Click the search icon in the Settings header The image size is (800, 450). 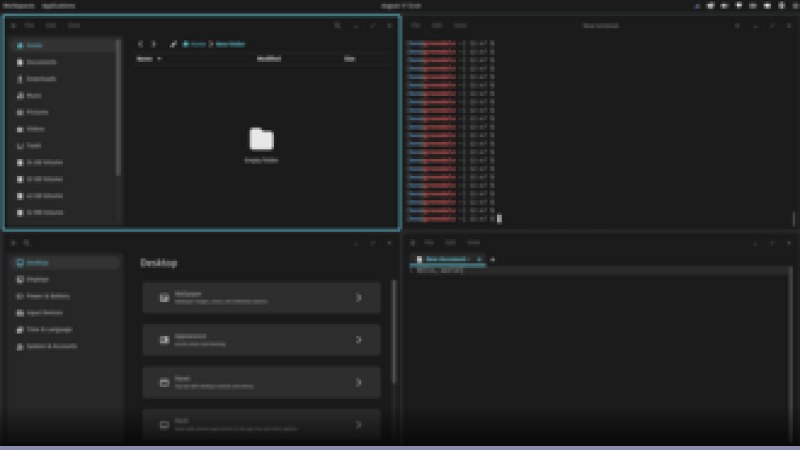pyautogui.click(x=27, y=243)
